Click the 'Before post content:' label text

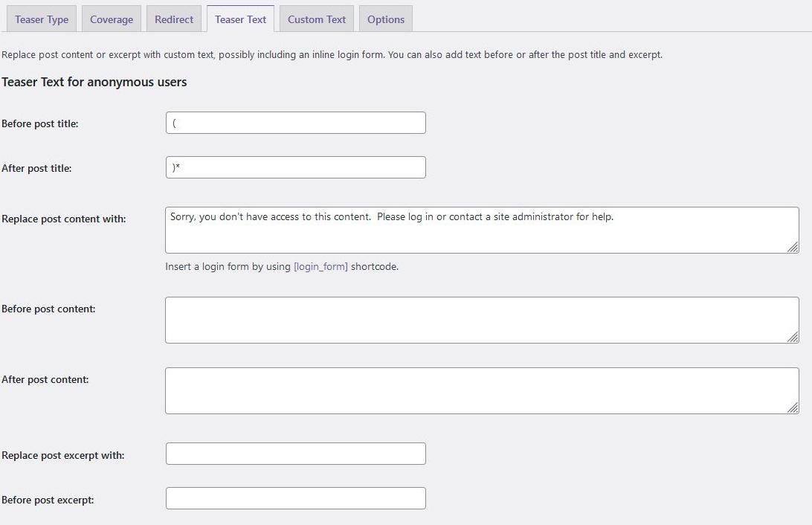tap(48, 308)
